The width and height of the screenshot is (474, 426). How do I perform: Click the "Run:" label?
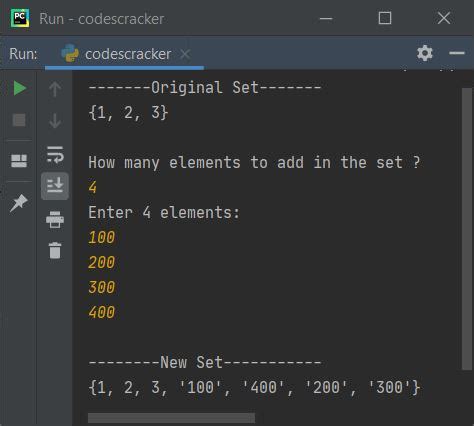tap(23, 54)
